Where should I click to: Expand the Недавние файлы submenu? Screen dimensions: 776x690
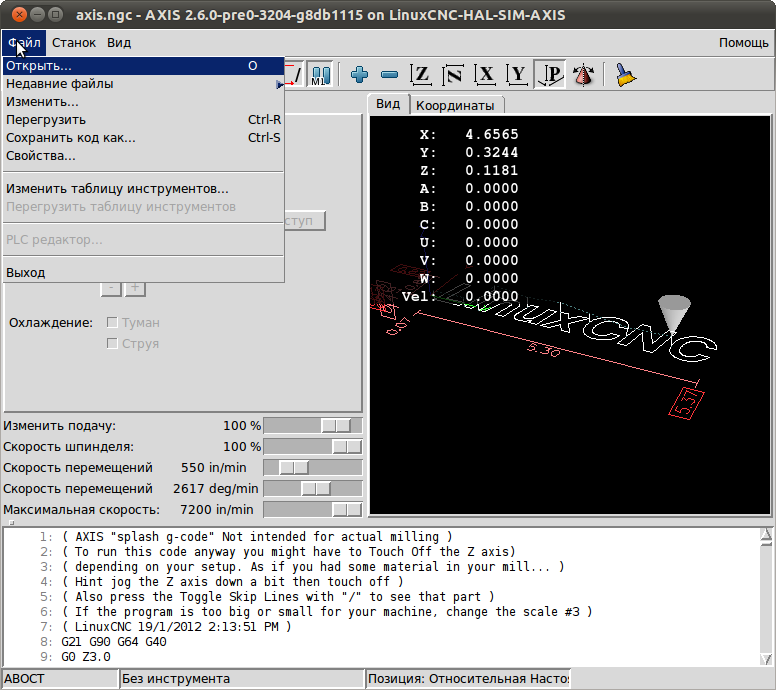tap(144, 84)
